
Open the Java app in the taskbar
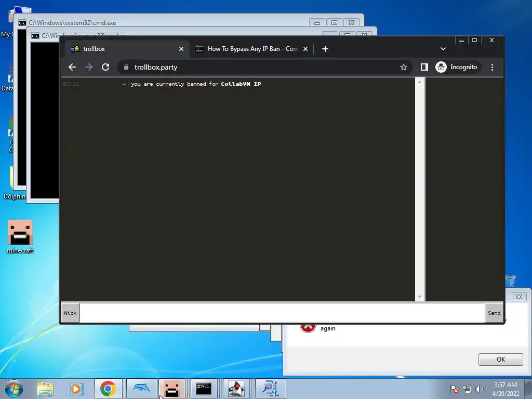pos(236,389)
